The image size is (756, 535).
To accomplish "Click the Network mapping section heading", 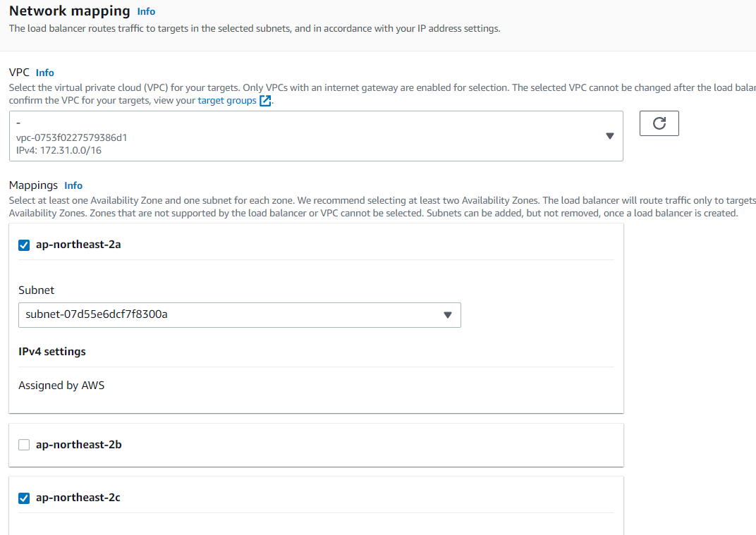I will (69, 11).
